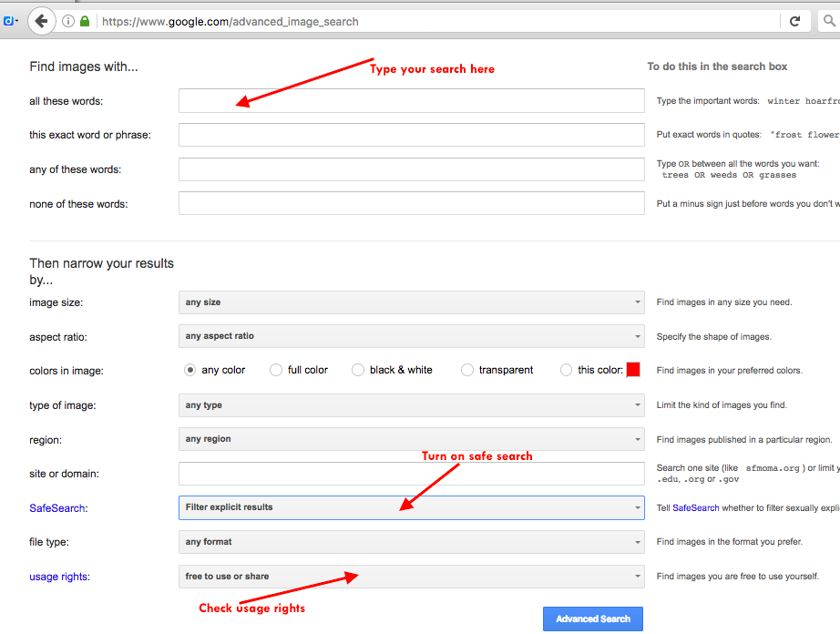This screenshot has height=634, width=840.
Task: Open the aspect ratio dropdown
Action: [412, 336]
